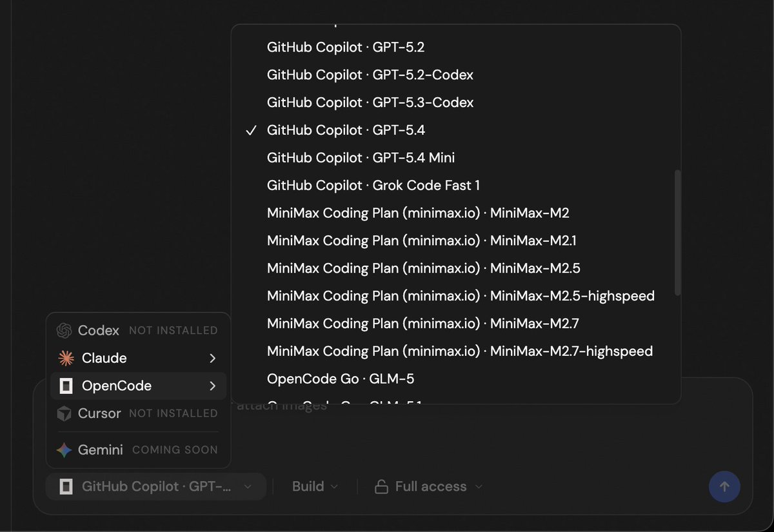Open the Build mode dropdown
Image resolution: width=774 pixels, height=532 pixels.
(x=315, y=486)
